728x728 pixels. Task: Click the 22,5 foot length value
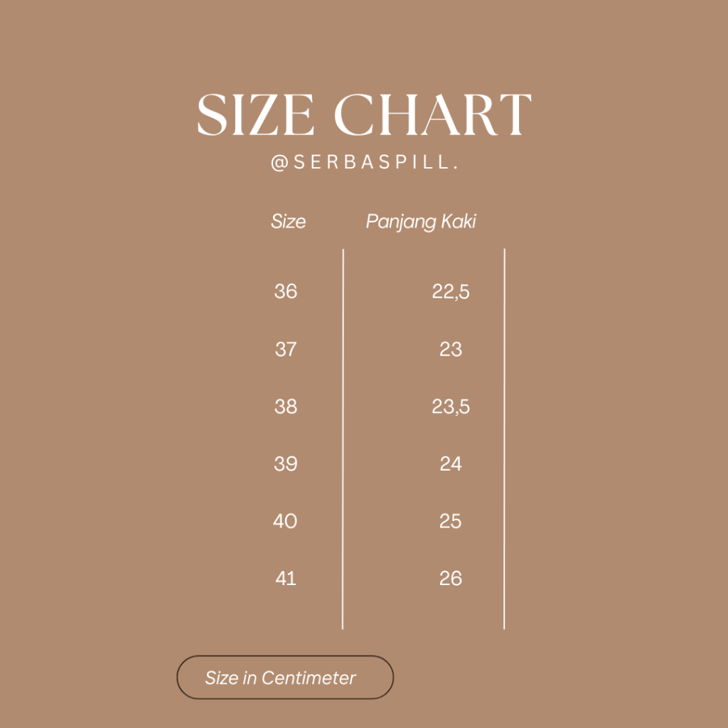coord(451,291)
